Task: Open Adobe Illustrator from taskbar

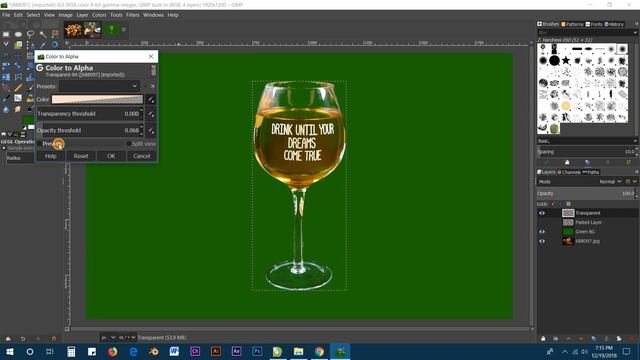Action: (x=216, y=351)
